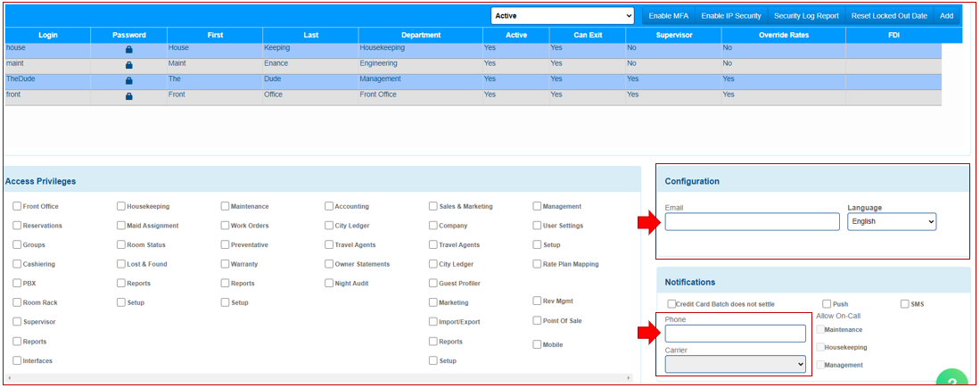Open the Active status filter dropdown
Viewport: 980px width, 388px height.
pos(562,15)
